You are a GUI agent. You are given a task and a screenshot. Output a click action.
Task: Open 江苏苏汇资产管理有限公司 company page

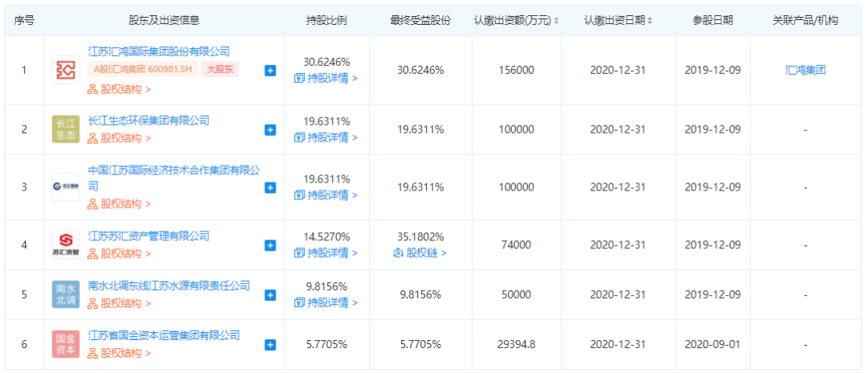[149, 236]
